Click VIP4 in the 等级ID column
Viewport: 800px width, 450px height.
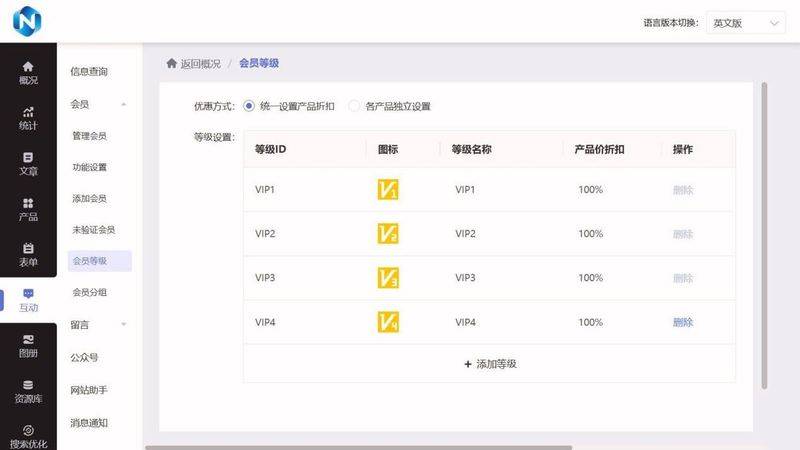pos(265,322)
